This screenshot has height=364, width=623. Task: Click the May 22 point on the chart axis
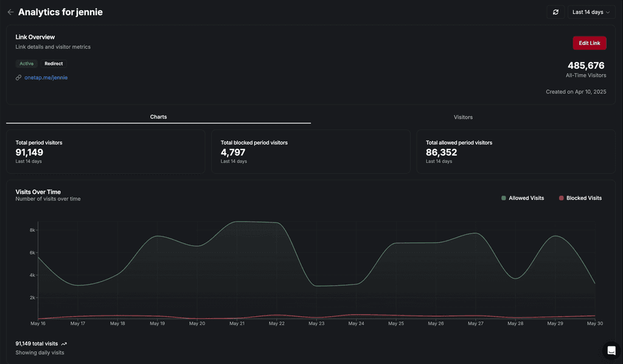pos(277,323)
